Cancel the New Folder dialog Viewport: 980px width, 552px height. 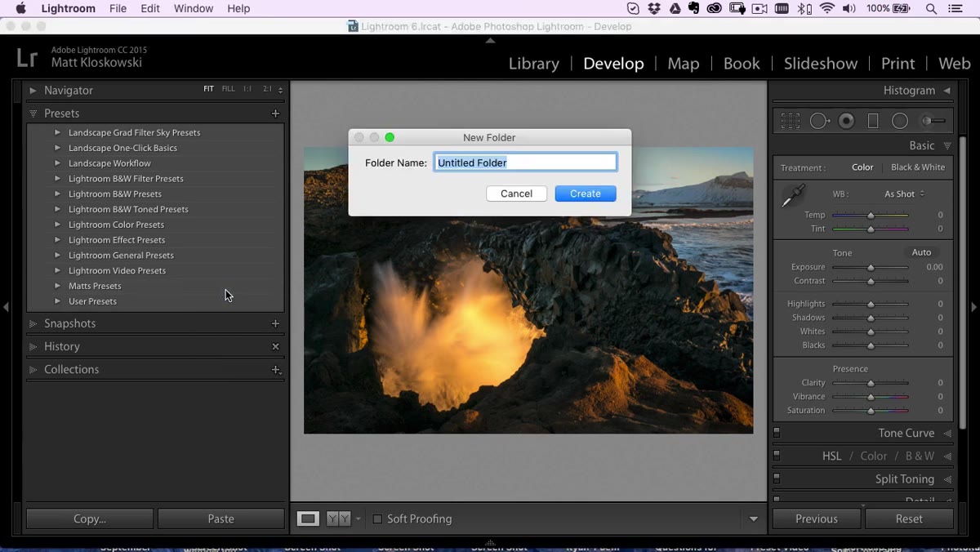tap(516, 194)
